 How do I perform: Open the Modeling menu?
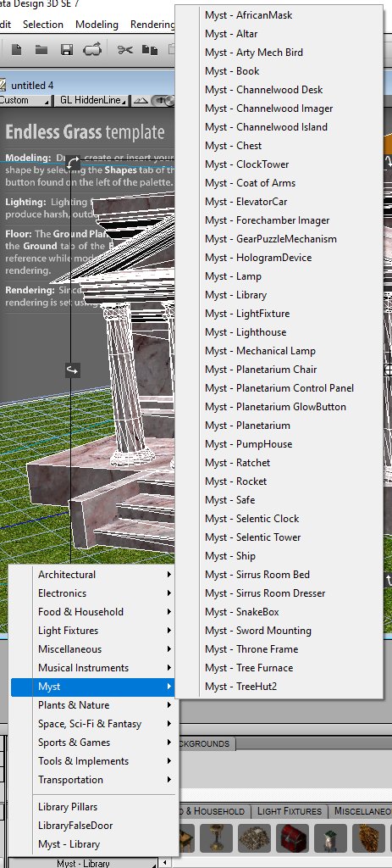tap(97, 25)
